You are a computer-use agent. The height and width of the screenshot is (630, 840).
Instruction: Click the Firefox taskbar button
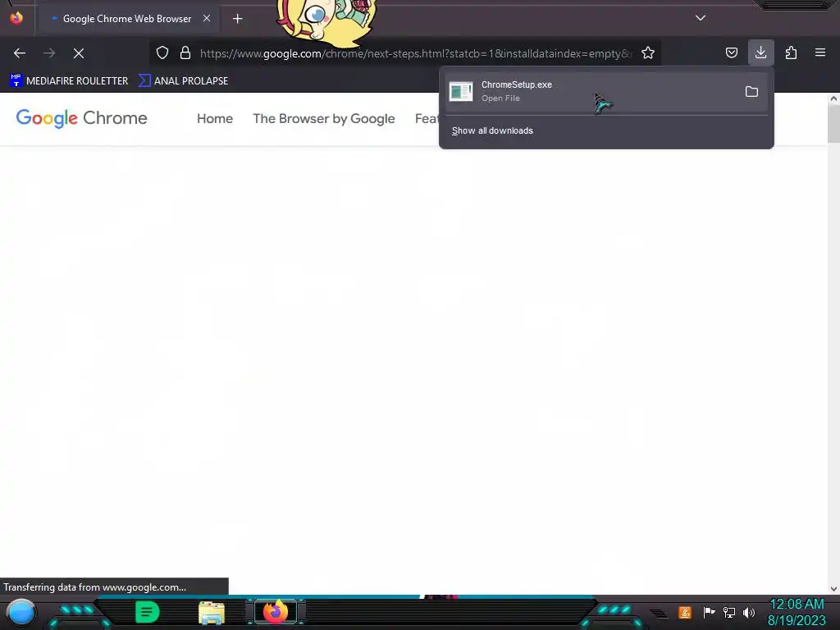(276, 612)
